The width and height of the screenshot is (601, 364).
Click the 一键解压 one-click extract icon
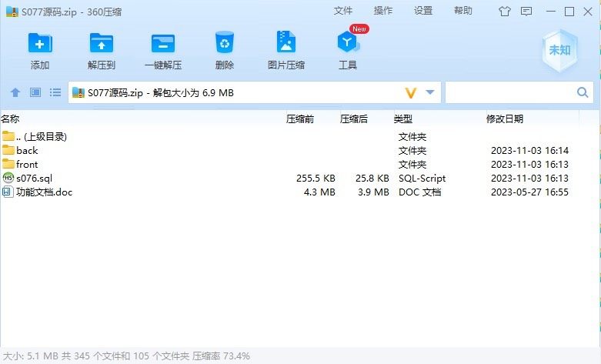click(x=163, y=43)
